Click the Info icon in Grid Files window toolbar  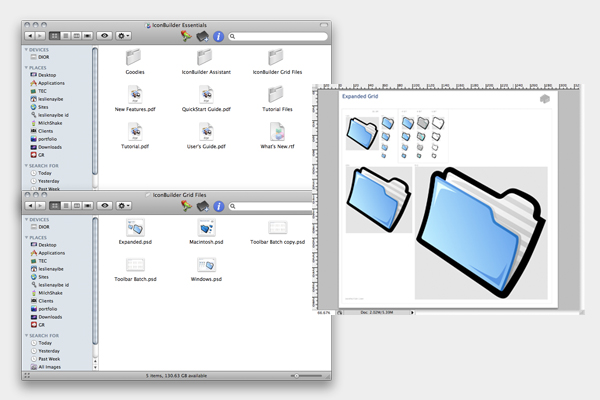(218, 206)
